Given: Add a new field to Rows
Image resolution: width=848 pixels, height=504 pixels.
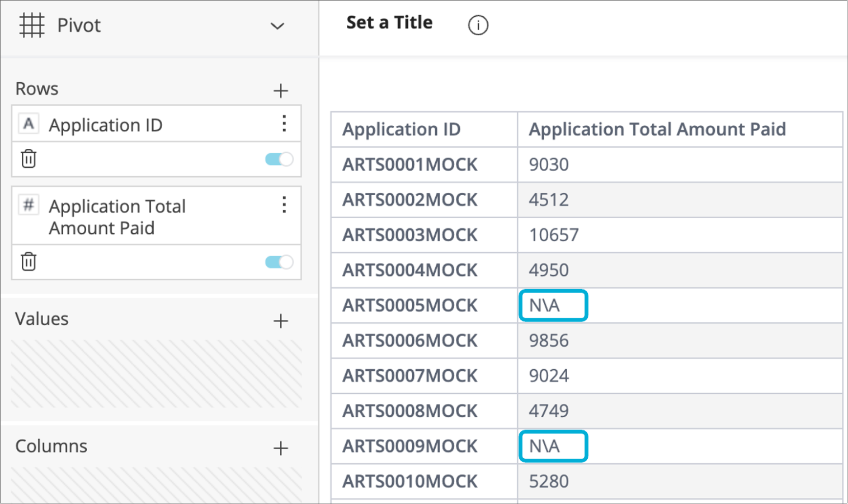Looking at the screenshot, I should click(x=280, y=91).
